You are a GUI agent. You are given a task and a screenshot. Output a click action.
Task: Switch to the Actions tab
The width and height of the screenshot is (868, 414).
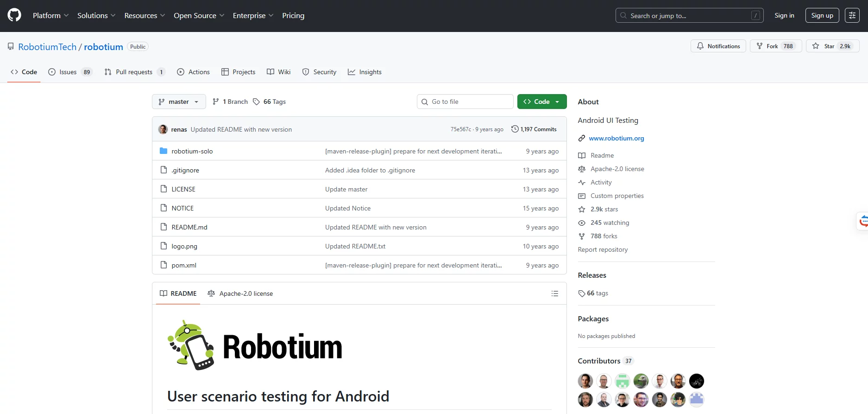[194, 72]
